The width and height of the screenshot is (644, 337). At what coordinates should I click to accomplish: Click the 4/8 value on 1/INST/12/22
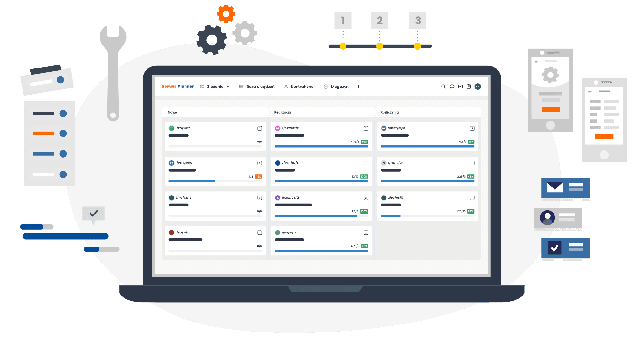coord(251,177)
